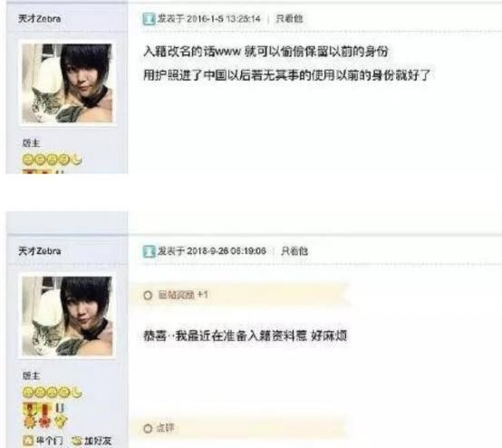Screen dimensions: 502x448
Task: Click the post author icon beside the 2016 timestamp
Action: (x=149, y=19)
